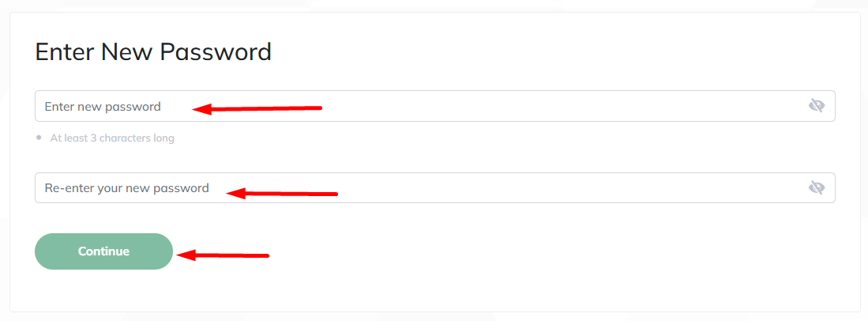Place the cursor in the confirm password box

[434, 188]
